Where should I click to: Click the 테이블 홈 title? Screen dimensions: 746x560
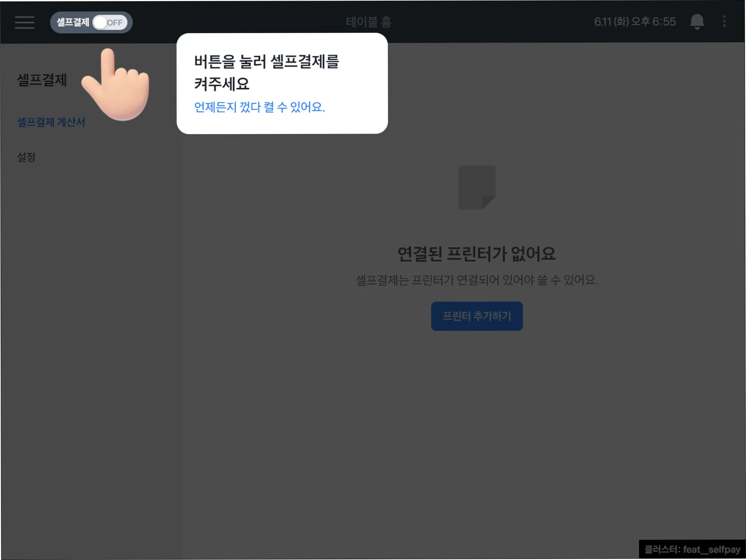point(369,22)
